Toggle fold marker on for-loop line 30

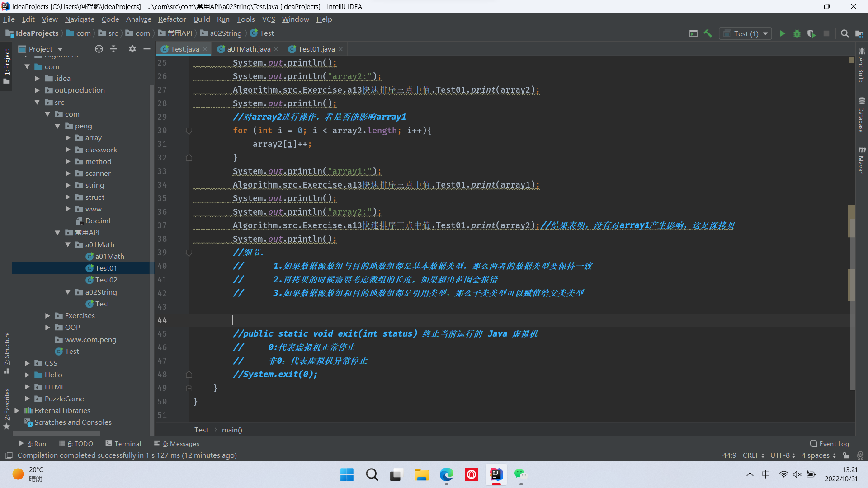point(189,131)
